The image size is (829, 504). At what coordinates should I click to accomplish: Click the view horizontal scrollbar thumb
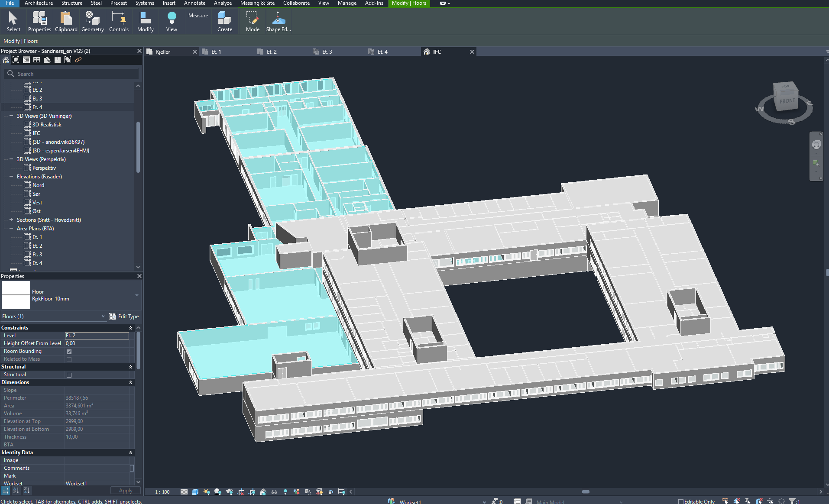[586, 491]
